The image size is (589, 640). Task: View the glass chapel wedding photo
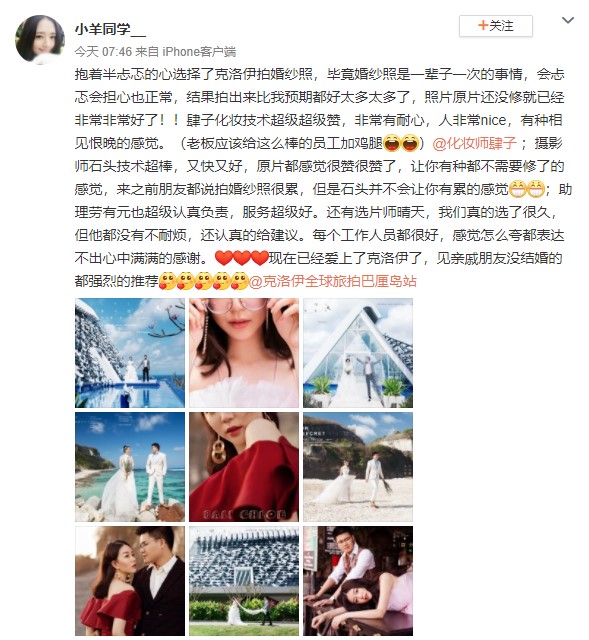coord(358,353)
